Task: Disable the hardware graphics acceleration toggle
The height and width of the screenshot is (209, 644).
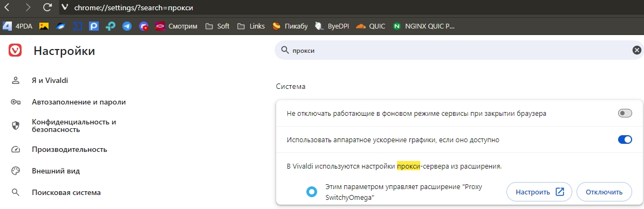Action: [625, 140]
